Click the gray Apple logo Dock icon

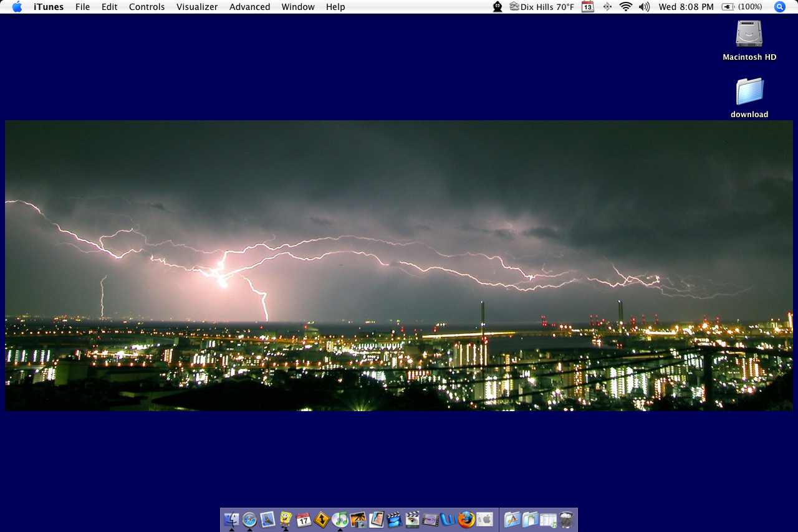(x=484, y=519)
